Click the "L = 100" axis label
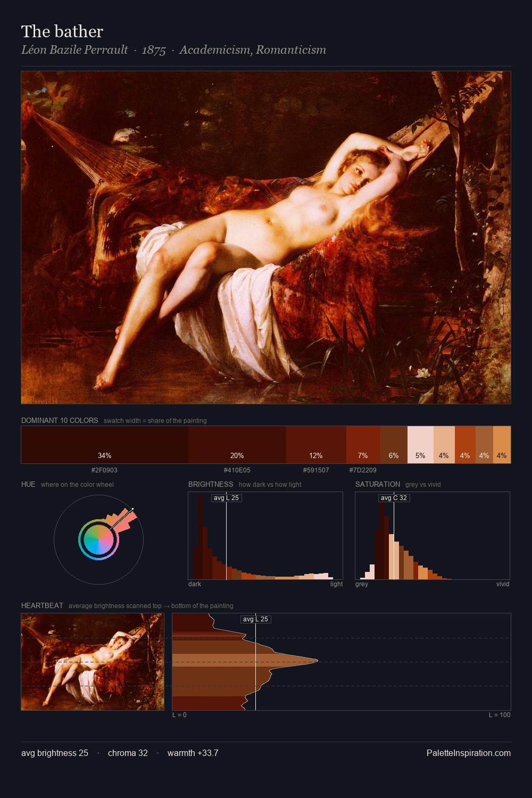The height and width of the screenshot is (798, 532). [x=500, y=715]
